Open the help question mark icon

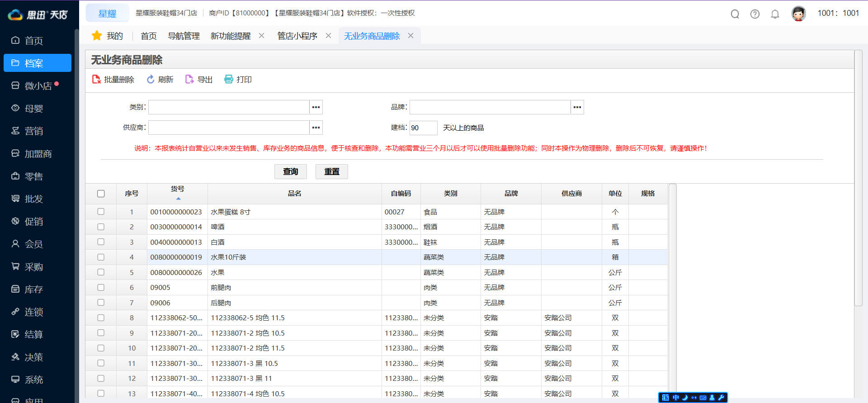755,14
